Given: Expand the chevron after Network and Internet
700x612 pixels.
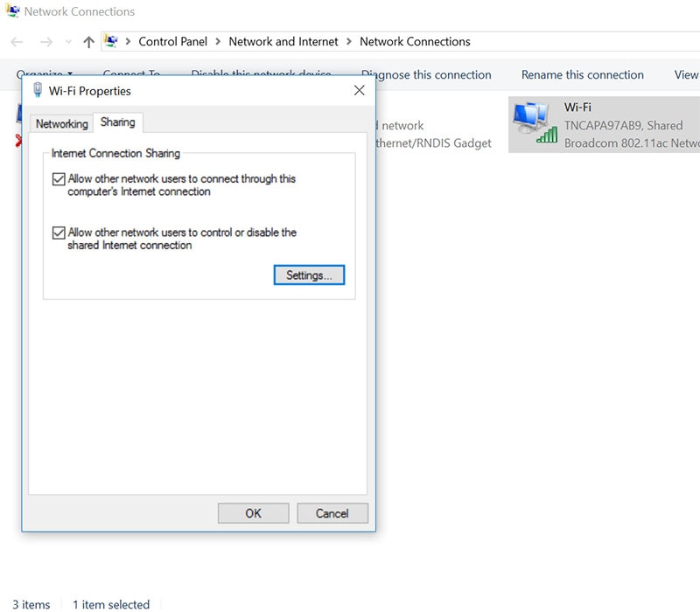Looking at the screenshot, I should 348,41.
